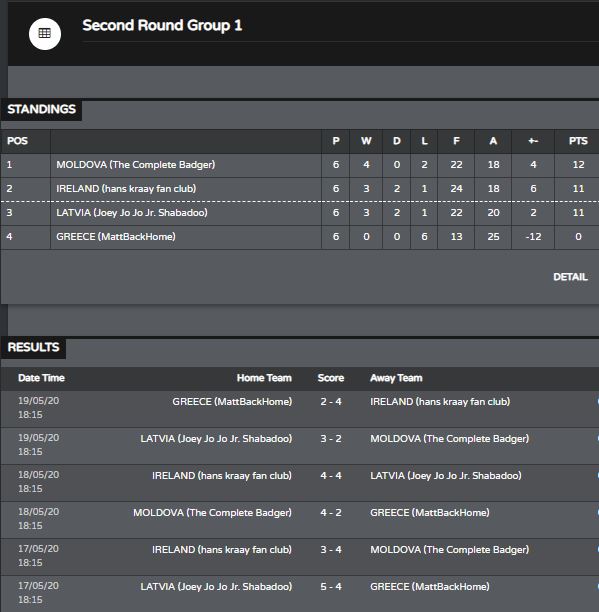
Task: Select the RESULTS section label
Action: pyautogui.click(x=33, y=347)
